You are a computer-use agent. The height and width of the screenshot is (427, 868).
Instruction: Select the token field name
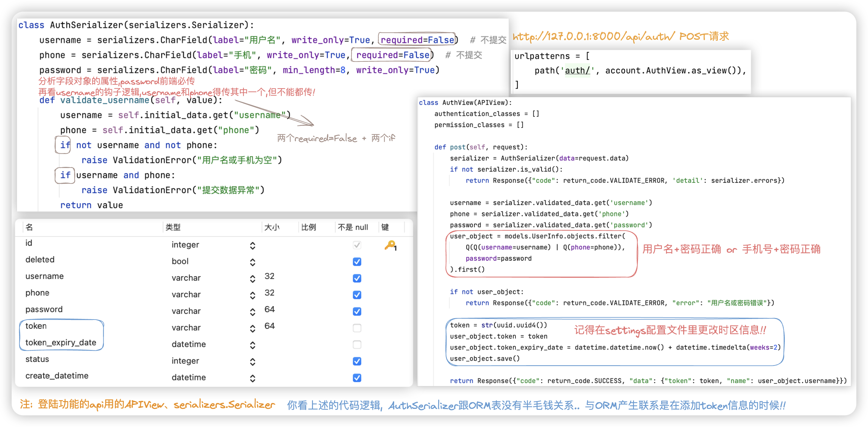tap(36, 326)
